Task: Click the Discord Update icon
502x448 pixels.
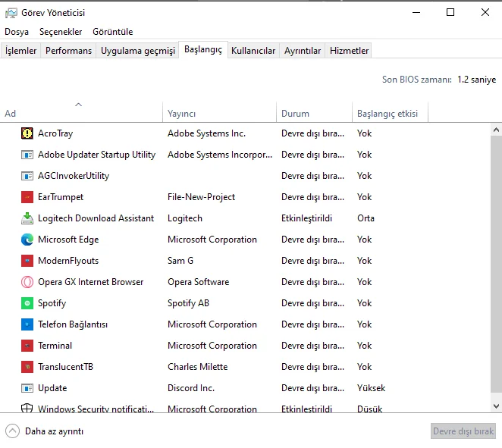Action: [x=27, y=388]
